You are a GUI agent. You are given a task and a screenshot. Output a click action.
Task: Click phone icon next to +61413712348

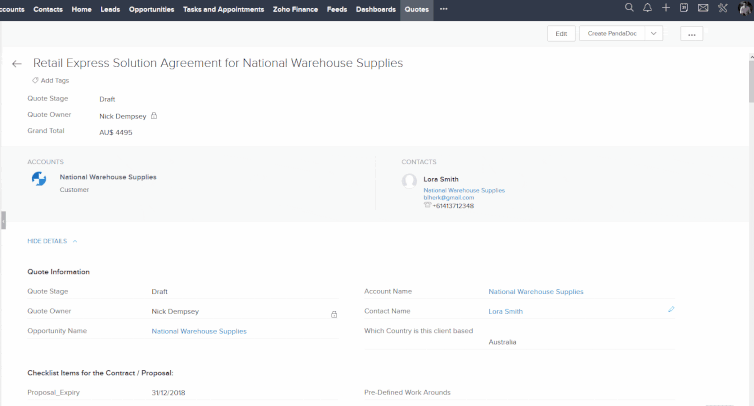(427, 205)
